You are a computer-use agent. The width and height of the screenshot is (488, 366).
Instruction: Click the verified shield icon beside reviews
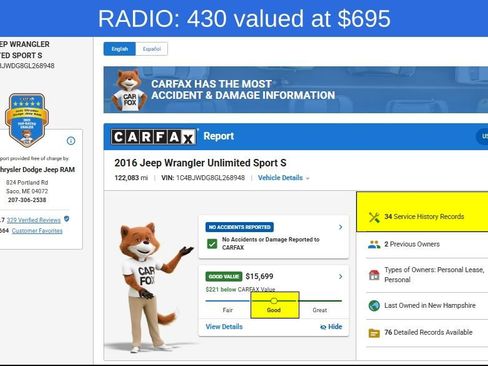tap(67, 219)
